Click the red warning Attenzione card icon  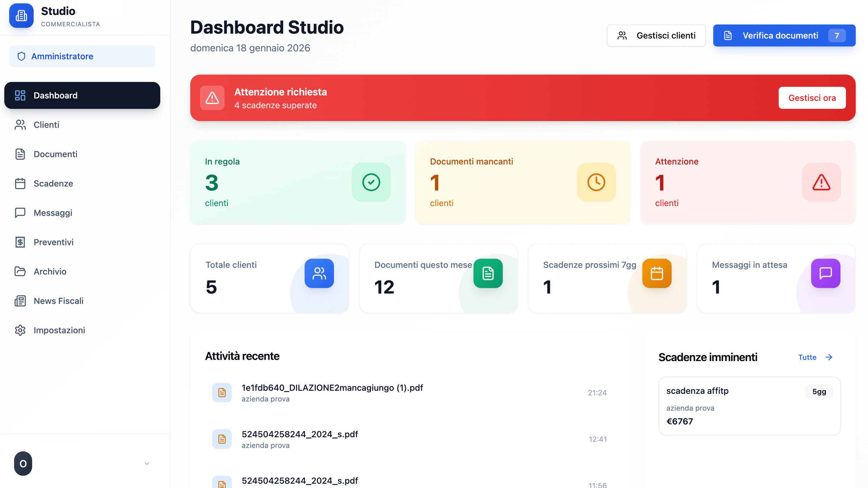click(x=821, y=182)
